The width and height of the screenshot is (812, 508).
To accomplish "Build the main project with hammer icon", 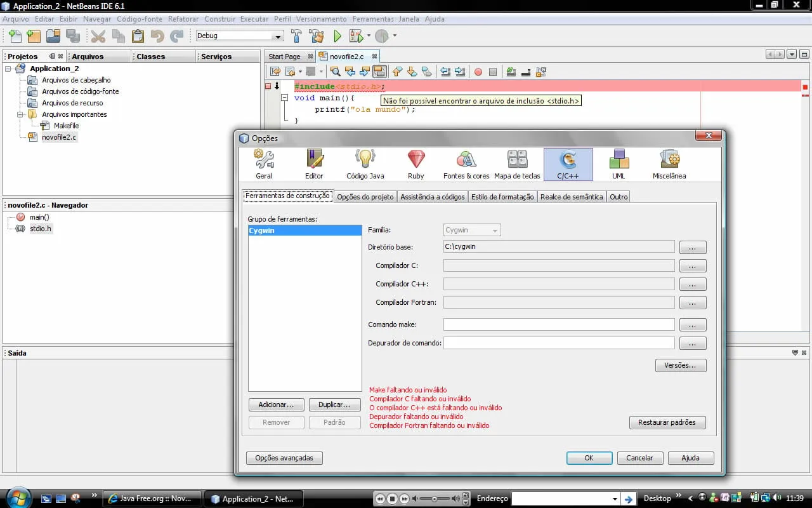I will (296, 36).
